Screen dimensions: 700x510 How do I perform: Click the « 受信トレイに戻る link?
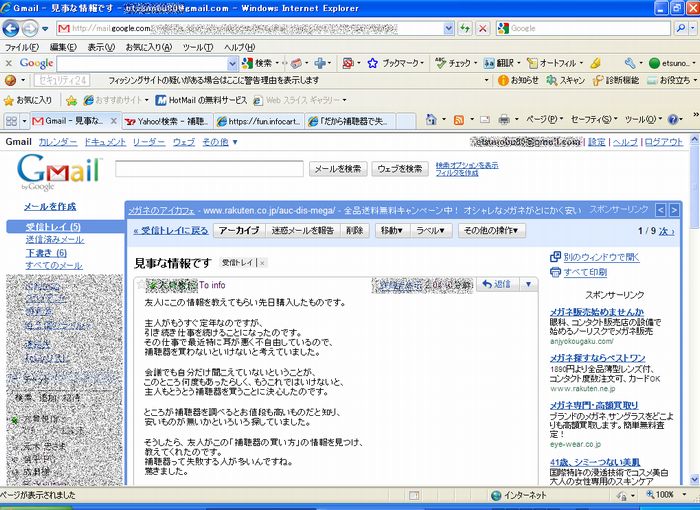pos(171,231)
